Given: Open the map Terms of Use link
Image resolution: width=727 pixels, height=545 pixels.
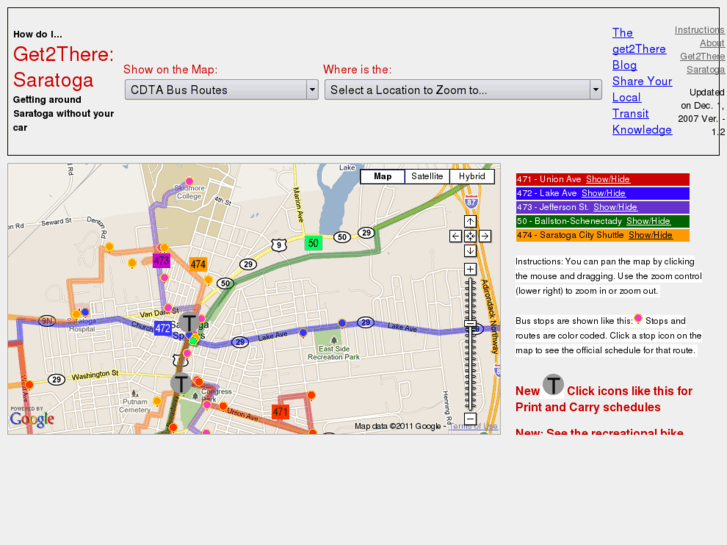Looking at the screenshot, I should click(473, 426).
